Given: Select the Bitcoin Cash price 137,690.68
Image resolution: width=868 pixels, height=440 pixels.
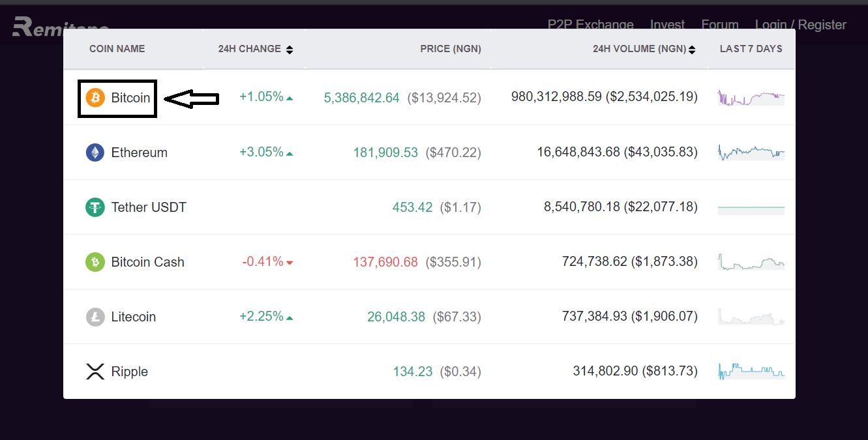Looking at the screenshot, I should point(385,262).
